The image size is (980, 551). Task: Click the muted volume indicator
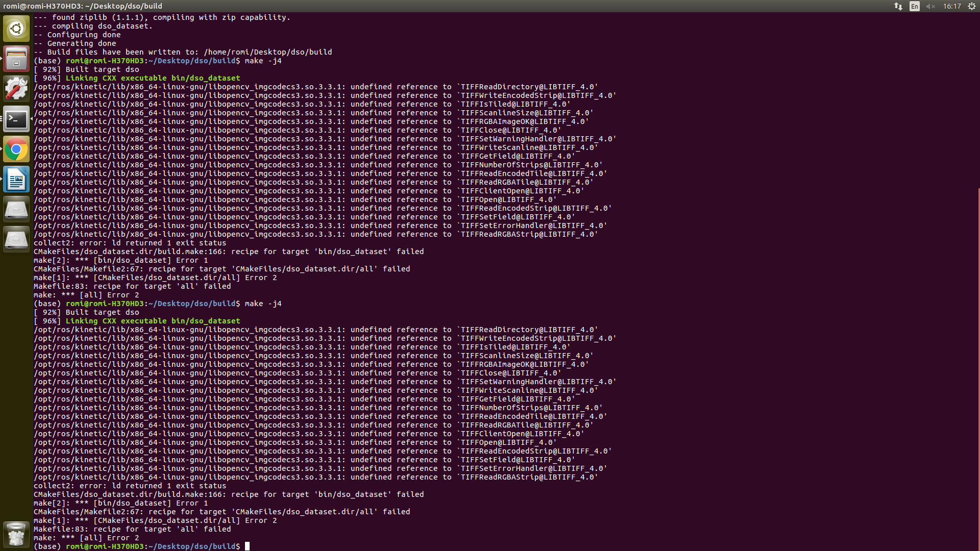[930, 6]
